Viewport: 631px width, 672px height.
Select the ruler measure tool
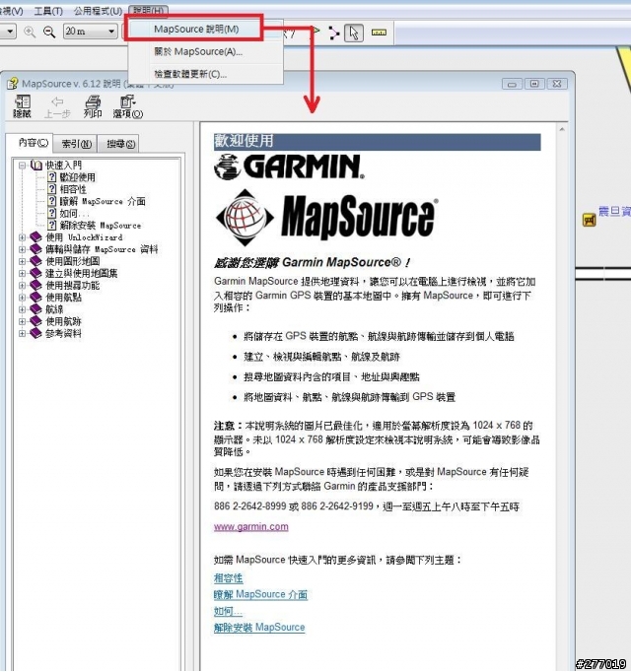[379, 33]
